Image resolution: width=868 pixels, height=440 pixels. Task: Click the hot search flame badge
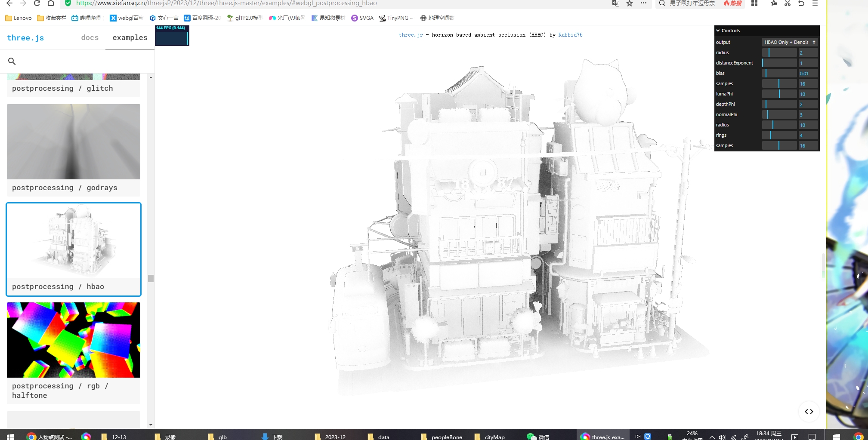point(732,3)
